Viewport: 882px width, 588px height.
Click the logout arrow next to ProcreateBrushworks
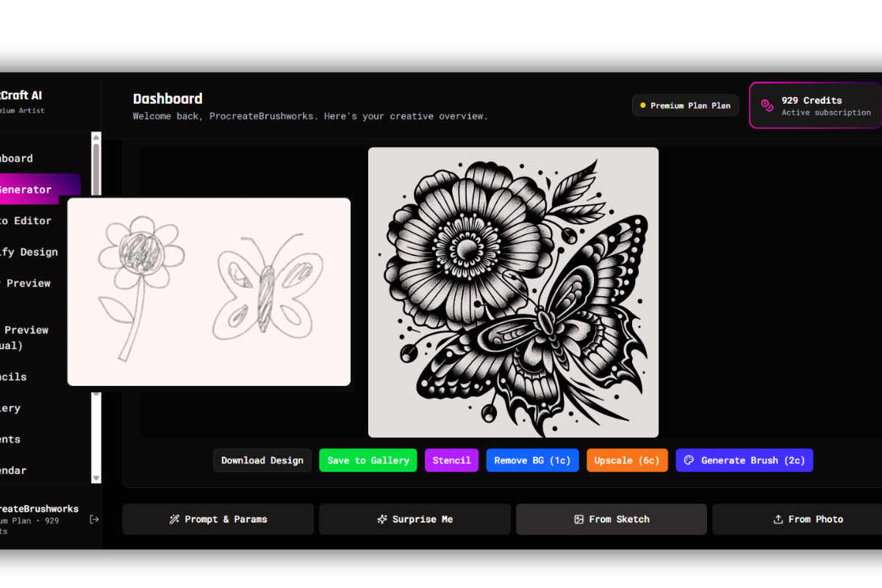pos(94,519)
